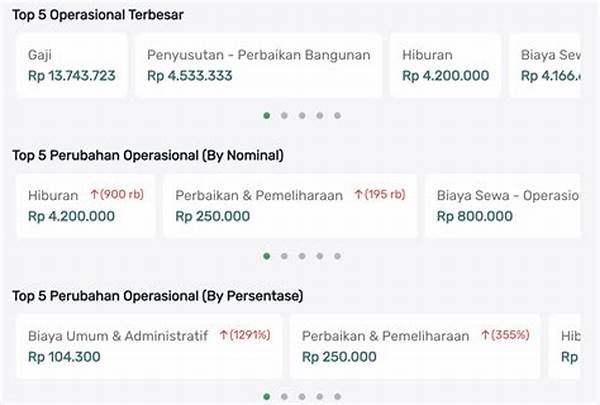
Task: Jump to last pagination dot under Operasional Terbesar
Action: pyautogui.click(x=337, y=115)
